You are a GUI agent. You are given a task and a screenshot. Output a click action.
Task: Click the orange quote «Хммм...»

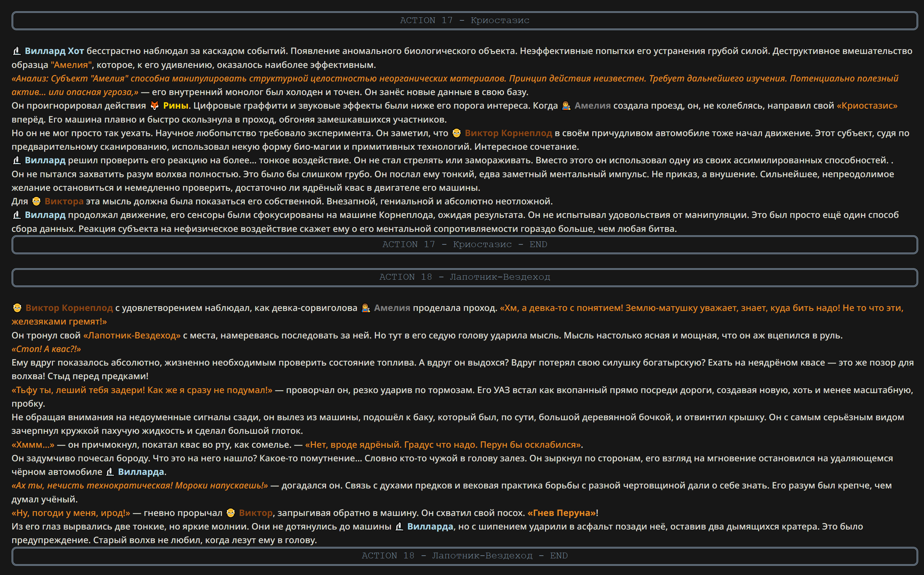point(33,445)
